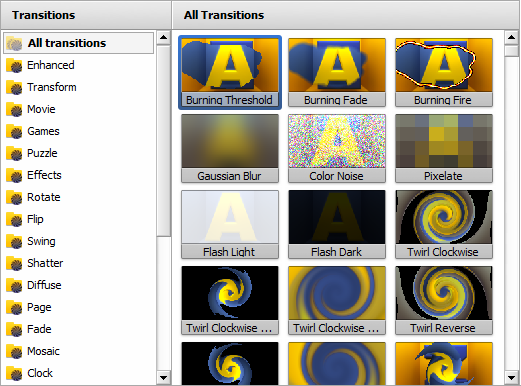521x386 pixels.
Task: Click scroll-down arrow of category list
Action: click(x=163, y=378)
